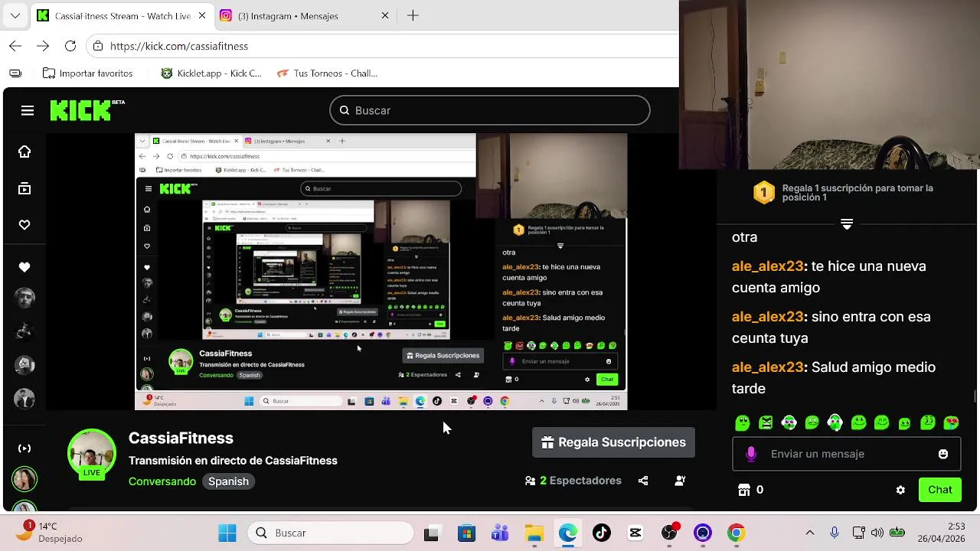Click the share icon under the stream
Viewport: 980px width, 551px height.
643,481
